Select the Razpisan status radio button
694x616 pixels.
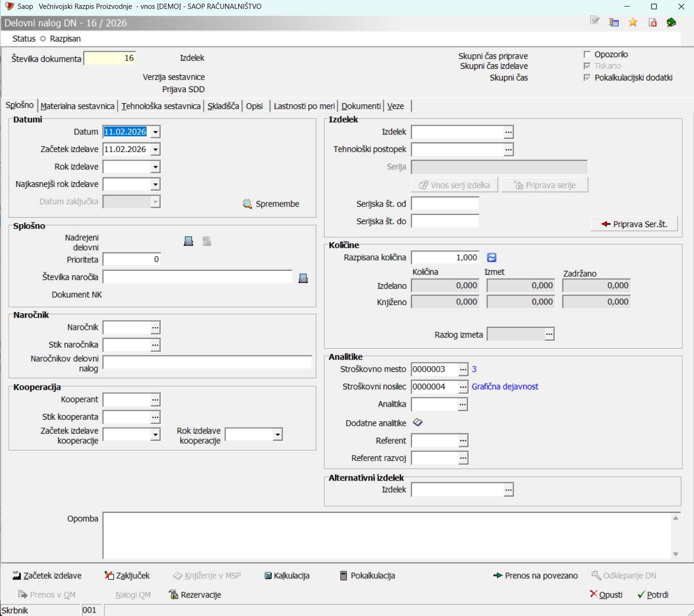(43, 39)
